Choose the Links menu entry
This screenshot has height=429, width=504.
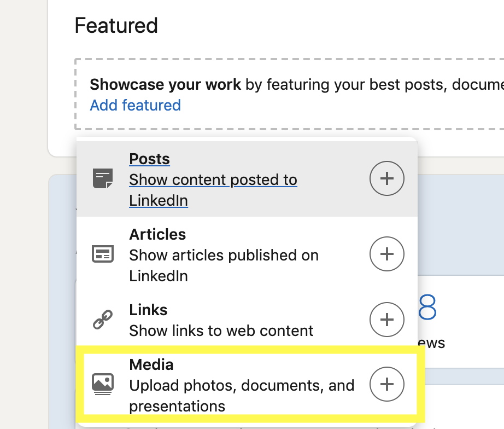click(247, 320)
